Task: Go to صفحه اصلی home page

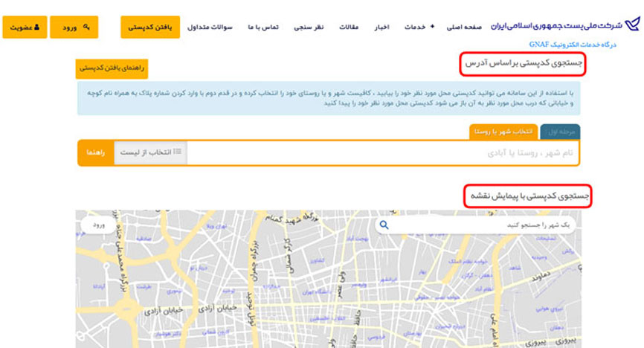Action: point(464,27)
